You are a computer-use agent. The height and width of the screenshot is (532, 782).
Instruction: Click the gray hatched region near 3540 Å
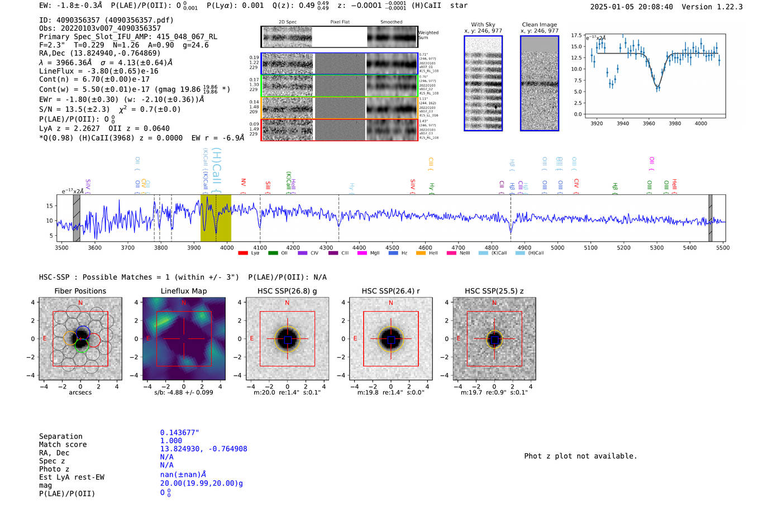click(77, 218)
